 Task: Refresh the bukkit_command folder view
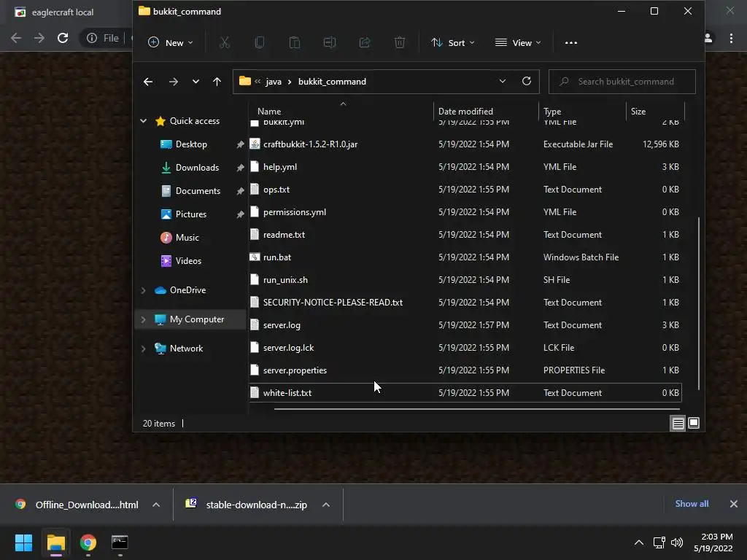tap(527, 81)
